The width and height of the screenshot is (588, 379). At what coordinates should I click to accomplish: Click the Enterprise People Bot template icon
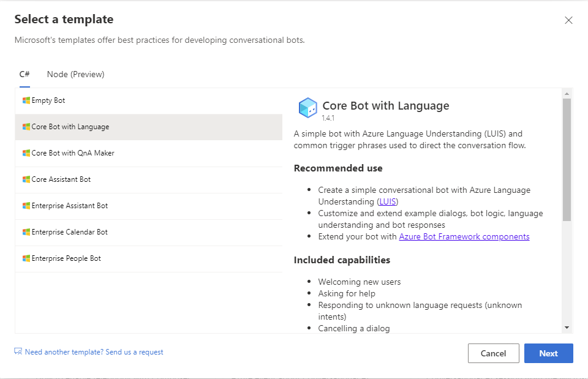pyautogui.click(x=26, y=258)
